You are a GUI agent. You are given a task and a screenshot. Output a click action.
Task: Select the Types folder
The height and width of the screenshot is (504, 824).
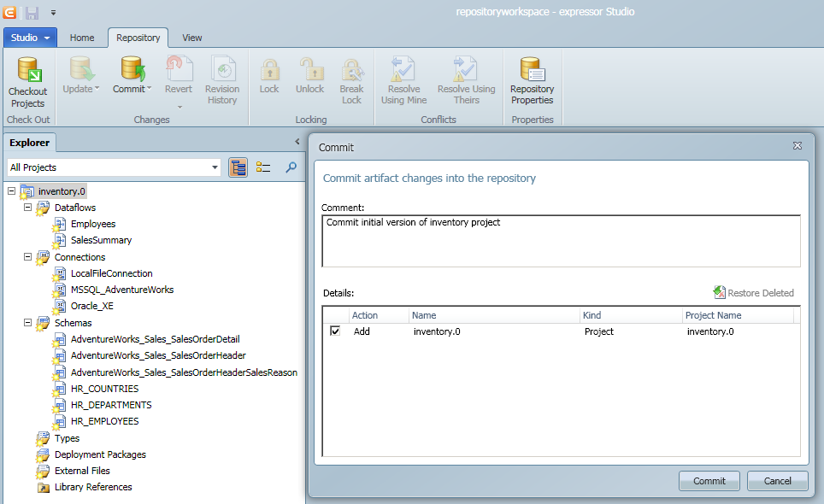click(67, 438)
